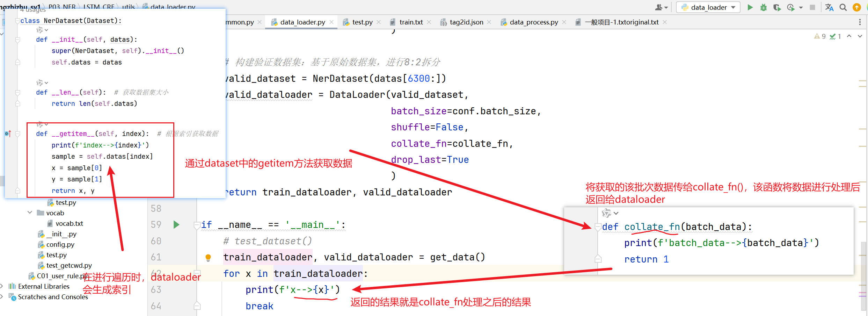Viewport: 868px width, 316px height.
Task: Start debugging data_loader with the bug icon
Action: 763,7
